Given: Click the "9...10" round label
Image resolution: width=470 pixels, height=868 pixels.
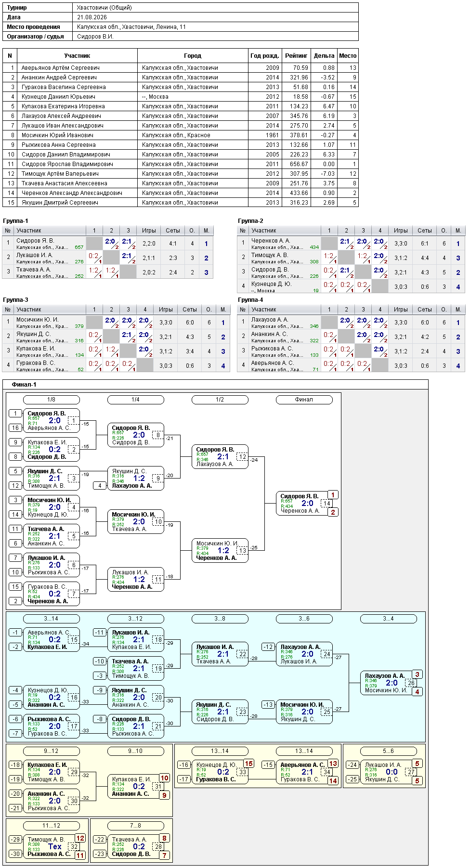Looking at the screenshot, I should (x=136, y=751).
